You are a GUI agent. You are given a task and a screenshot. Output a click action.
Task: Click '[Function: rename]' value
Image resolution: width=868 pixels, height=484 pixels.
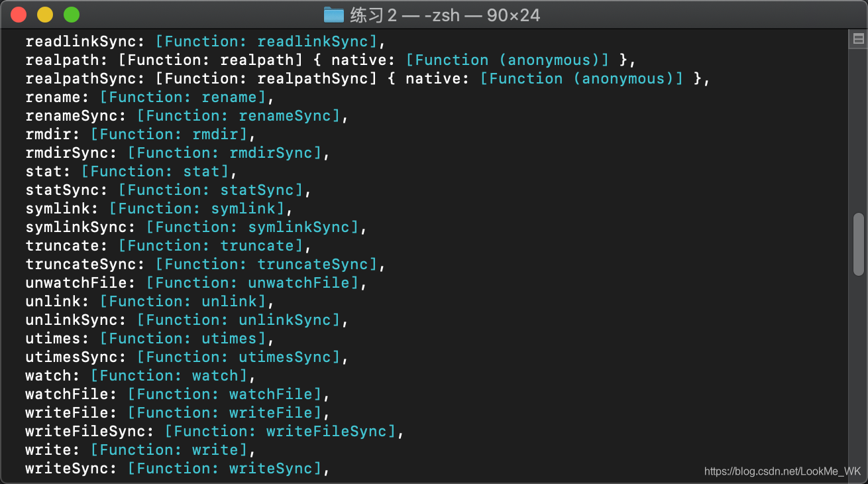coord(183,97)
